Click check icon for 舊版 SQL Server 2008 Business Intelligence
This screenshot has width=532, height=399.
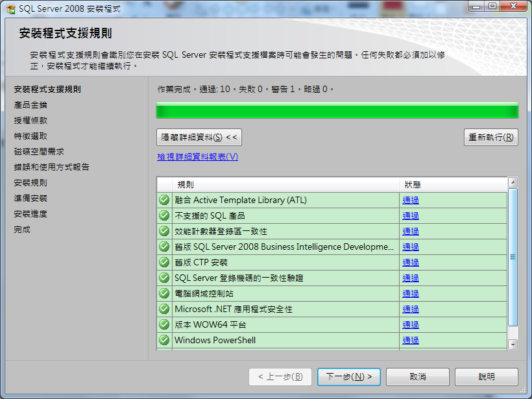click(x=164, y=247)
